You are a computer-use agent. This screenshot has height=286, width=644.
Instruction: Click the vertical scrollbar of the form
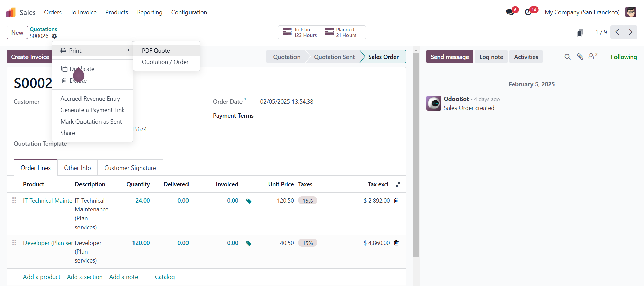click(416, 154)
